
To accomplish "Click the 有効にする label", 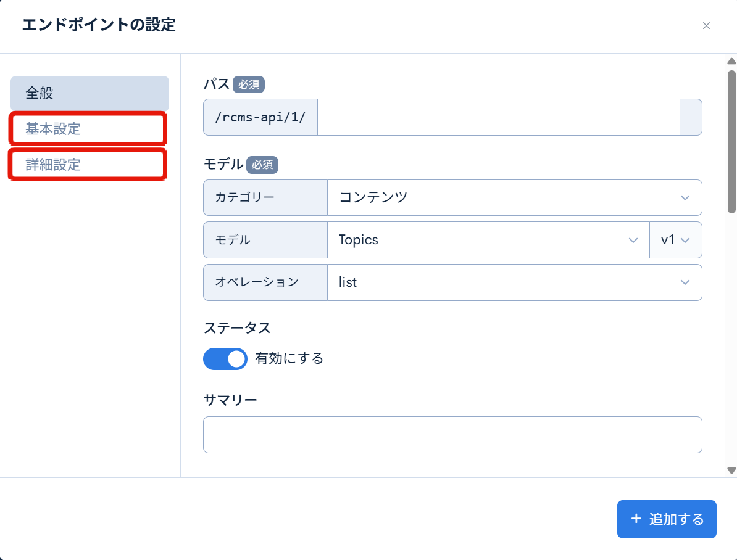I will point(289,358).
